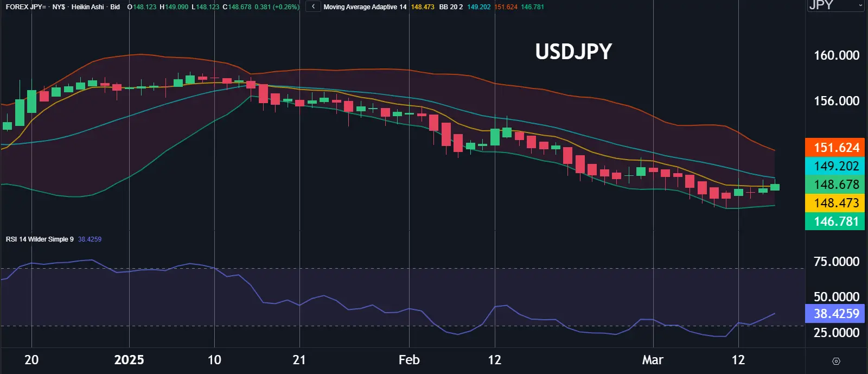This screenshot has width=868, height=374.
Task: Click the open value O148.123 in legend
Action: click(x=142, y=7)
